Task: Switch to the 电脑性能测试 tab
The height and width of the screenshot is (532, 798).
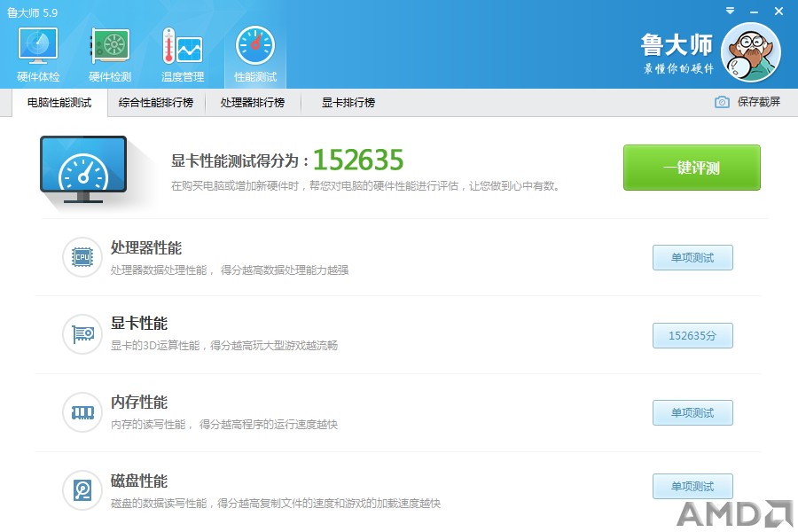Action: coord(59,103)
